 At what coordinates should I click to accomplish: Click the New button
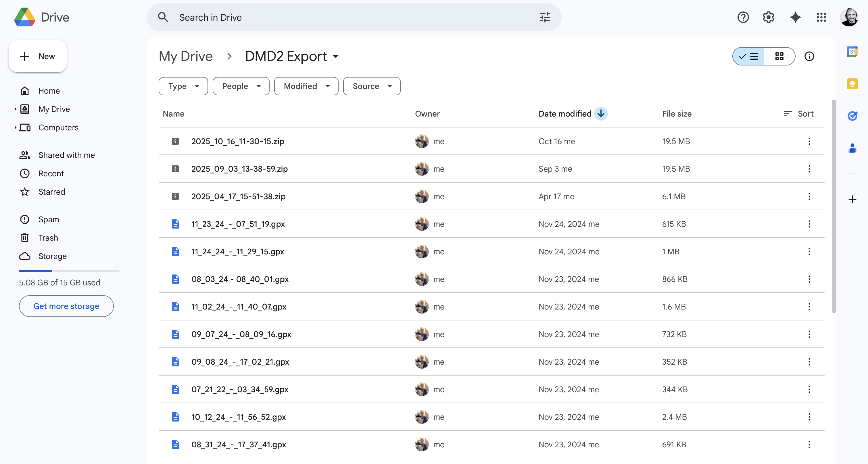tap(37, 56)
